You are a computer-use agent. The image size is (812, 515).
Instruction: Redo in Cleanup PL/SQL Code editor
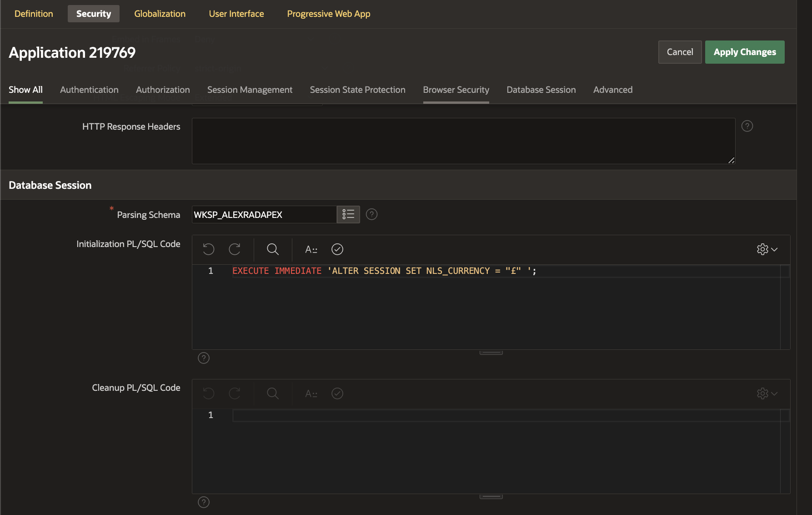point(235,394)
